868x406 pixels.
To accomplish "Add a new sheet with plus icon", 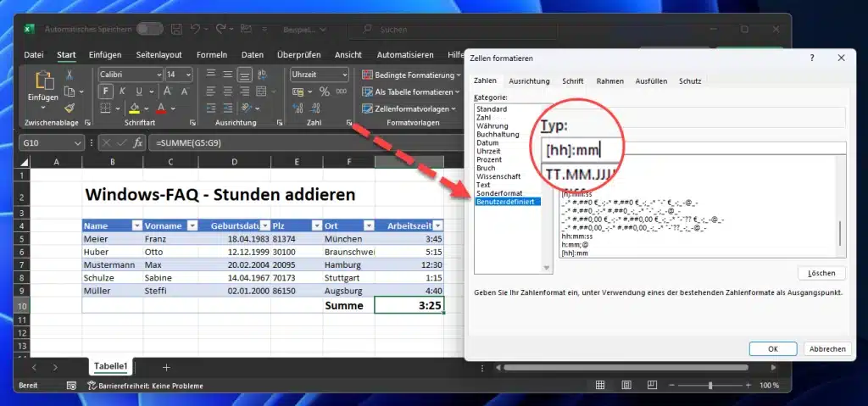I will [x=166, y=367].
